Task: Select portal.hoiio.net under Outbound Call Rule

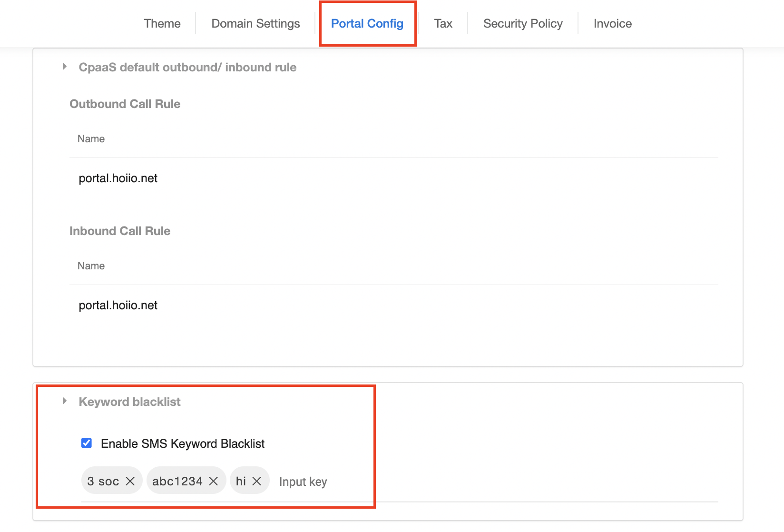Action: pyautogui.click(x=118, y=178)
